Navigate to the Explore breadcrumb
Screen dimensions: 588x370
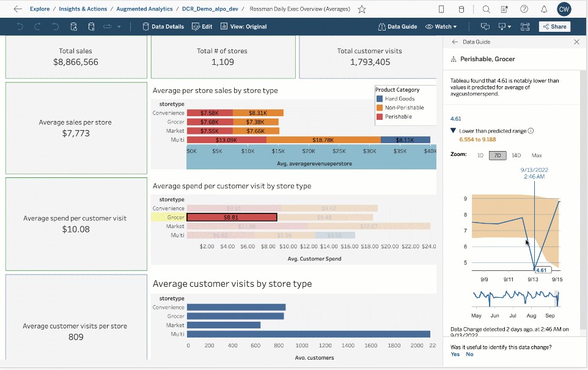tap(40, 9)
